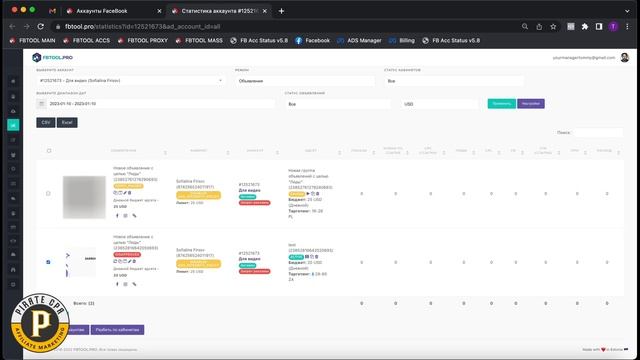Check the checkbox for the PL-targeted ad row
The image size is (640, 360).
point(48,193)
